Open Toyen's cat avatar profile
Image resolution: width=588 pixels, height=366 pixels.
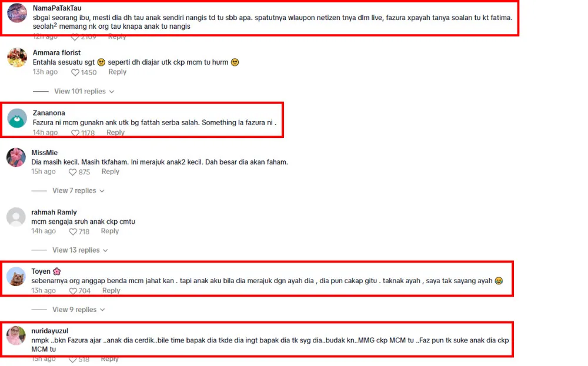point(16,277)
